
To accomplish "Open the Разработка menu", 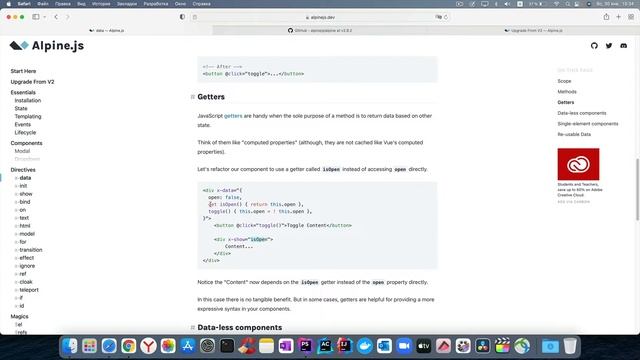I will point(156,4).
